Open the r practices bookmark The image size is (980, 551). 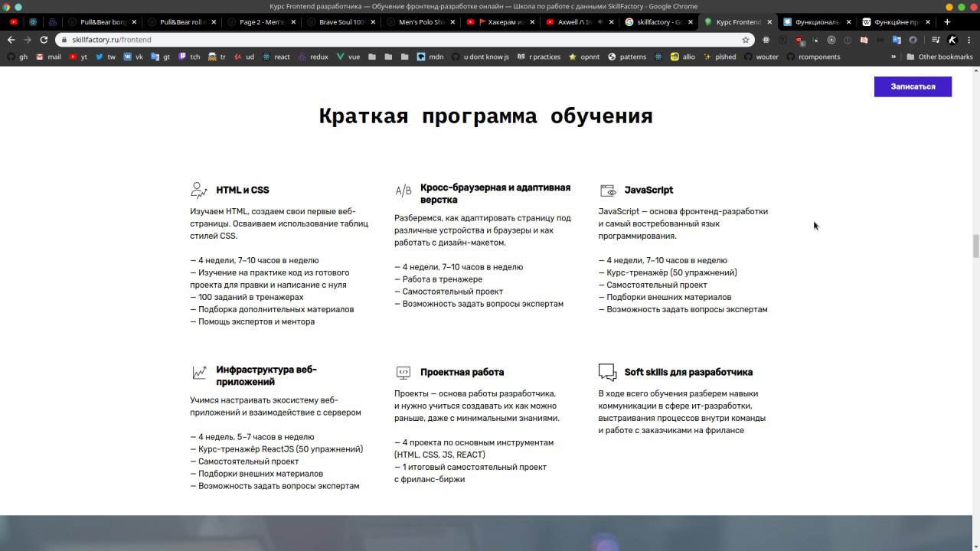click(x=539, y=57)
